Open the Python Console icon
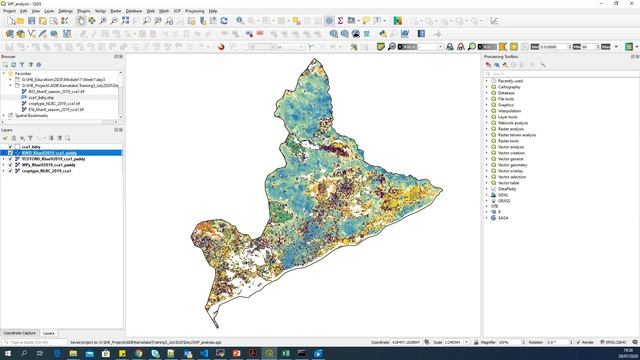 tap(382, 34)
